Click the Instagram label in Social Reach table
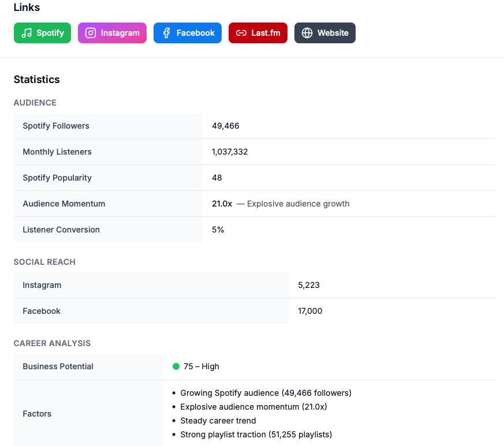 point(42,285)
